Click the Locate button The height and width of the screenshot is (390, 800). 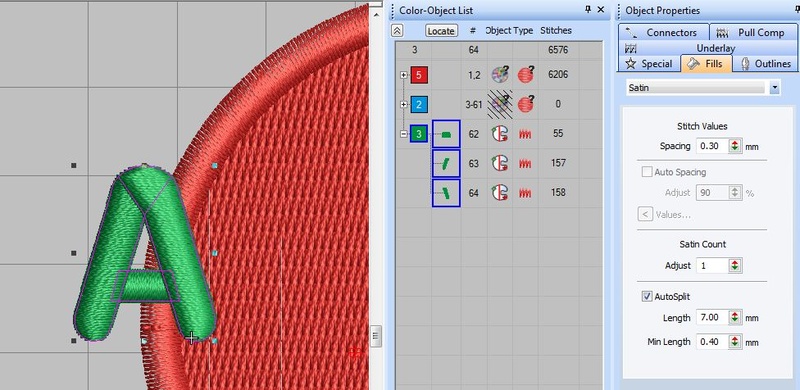441,31
